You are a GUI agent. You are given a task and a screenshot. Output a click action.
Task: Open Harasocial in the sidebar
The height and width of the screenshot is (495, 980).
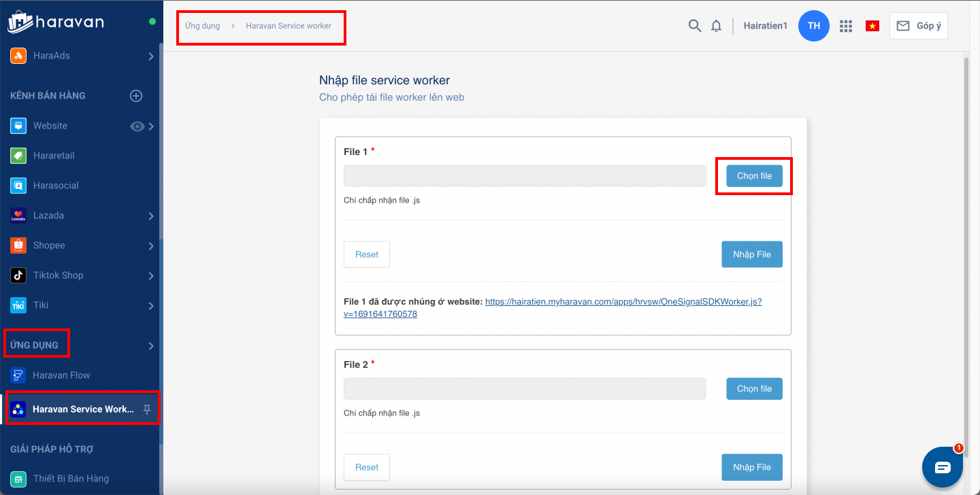pyautogui.click(x=56, y=186)
